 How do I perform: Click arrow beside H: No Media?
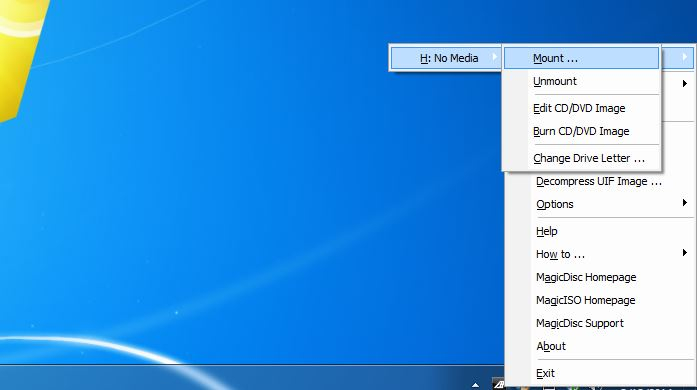pyautogui.click(x=494, y=56)
